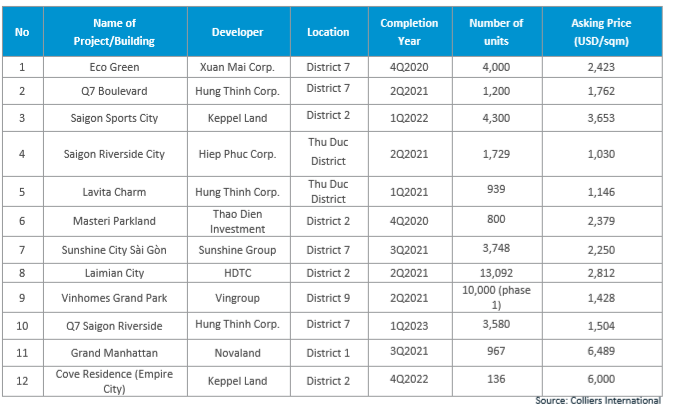Screen dimensions: 673x417
Task: Click the '1Q2022' completion year cell
Action: 410,118
